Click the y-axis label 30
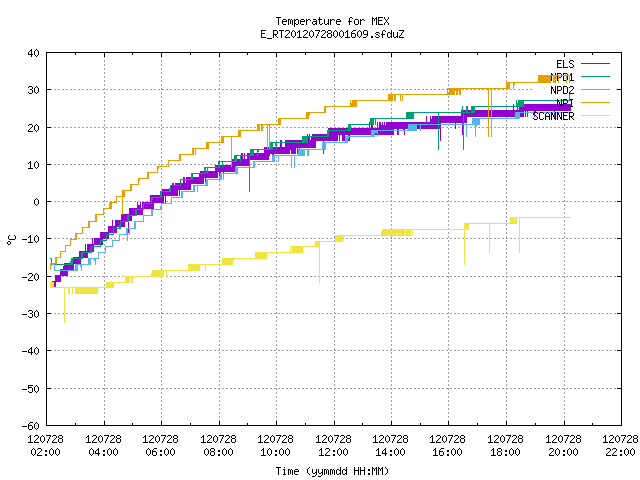This screenshot has width=640, height=480. (x=33, y=90)
